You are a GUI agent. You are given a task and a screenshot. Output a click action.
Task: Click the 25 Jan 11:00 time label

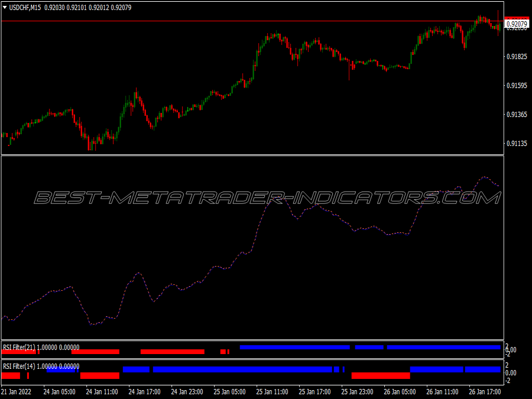tap(272, 391)
